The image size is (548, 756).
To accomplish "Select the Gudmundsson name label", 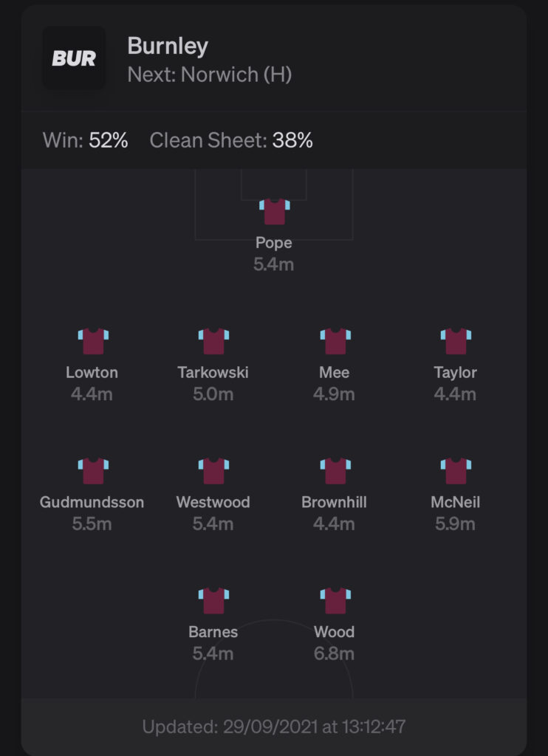I will coord(92,502).
